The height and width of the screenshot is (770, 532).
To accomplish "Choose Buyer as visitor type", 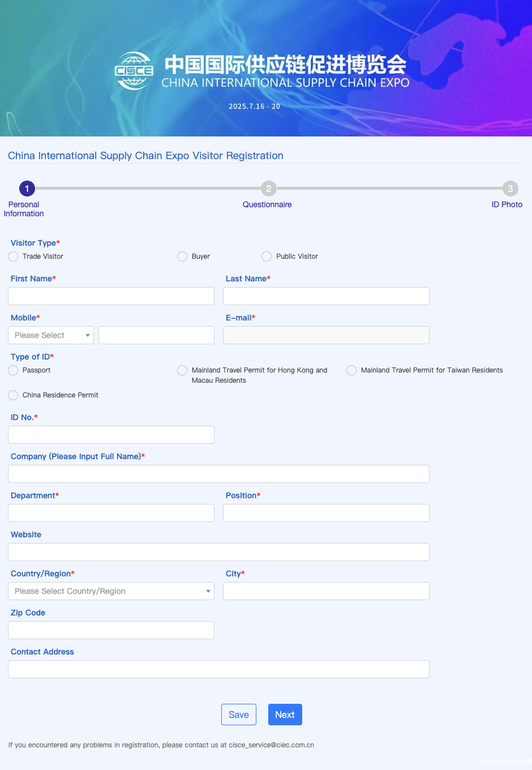I will pos(182,256).
